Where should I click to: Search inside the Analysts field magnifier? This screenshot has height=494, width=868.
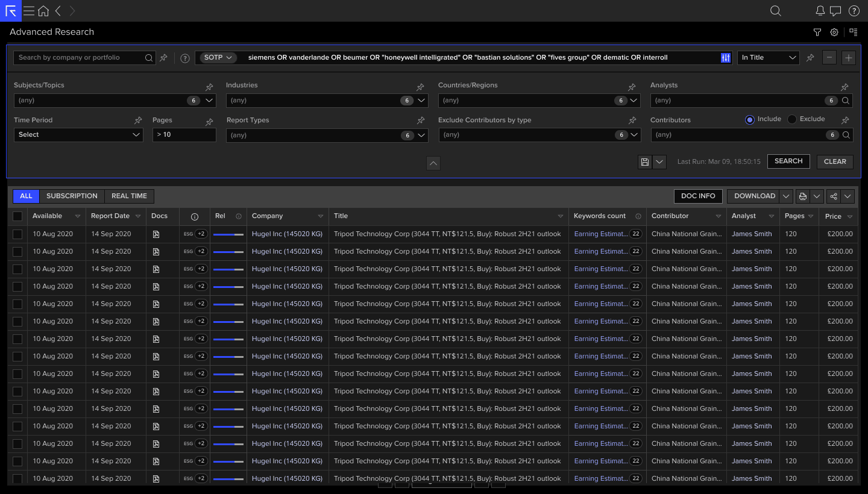coord(846,101)
